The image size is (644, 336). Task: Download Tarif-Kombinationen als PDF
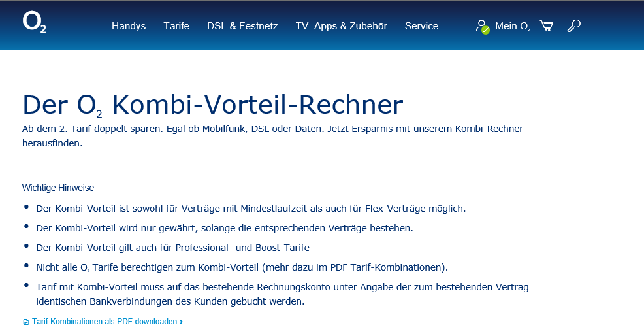click(x=107, y=322)
